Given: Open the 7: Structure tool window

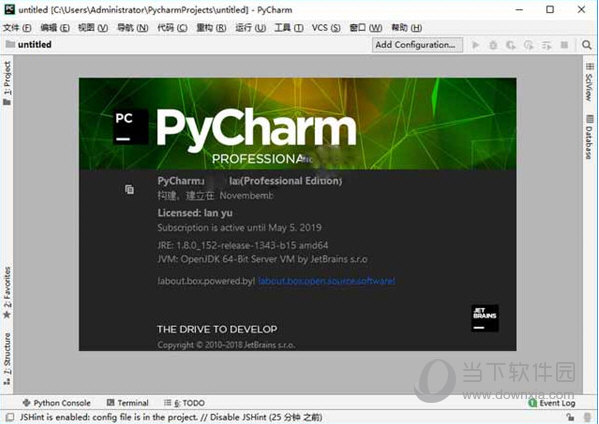Looking at the screenshot, I should click(x=7, y=358).
